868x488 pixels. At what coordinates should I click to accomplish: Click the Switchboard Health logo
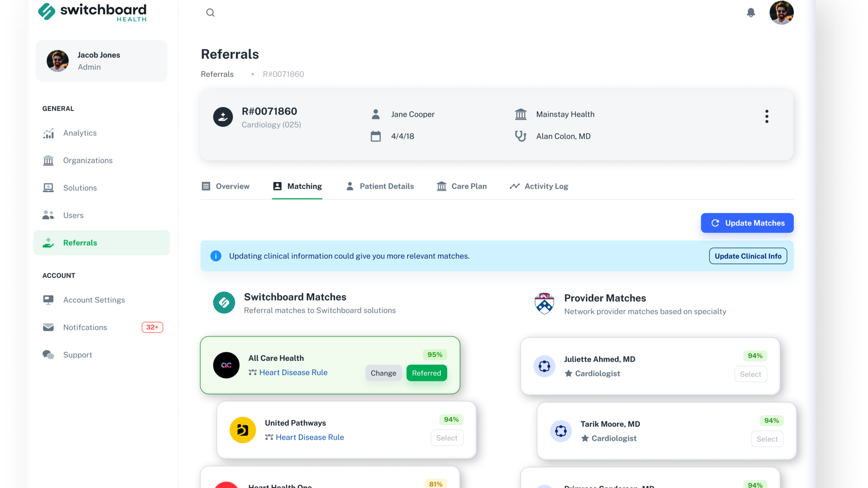[x=92, y=12]
